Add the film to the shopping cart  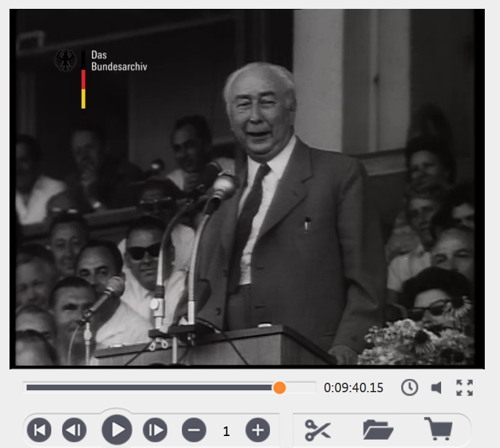(439, 428)
